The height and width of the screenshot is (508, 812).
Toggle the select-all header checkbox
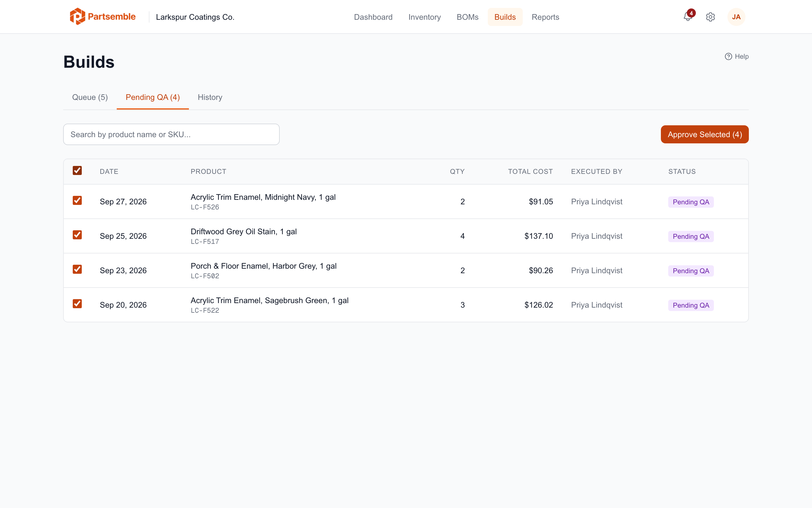77,170
